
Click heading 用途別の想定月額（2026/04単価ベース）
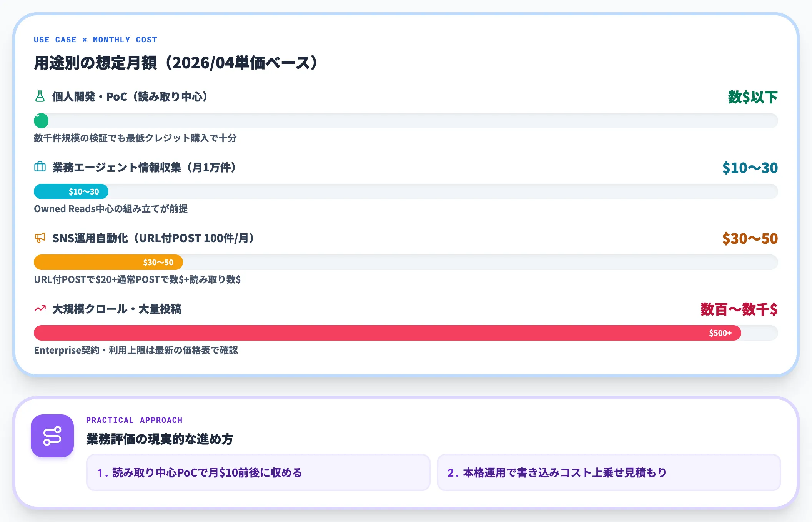point(176,63)
